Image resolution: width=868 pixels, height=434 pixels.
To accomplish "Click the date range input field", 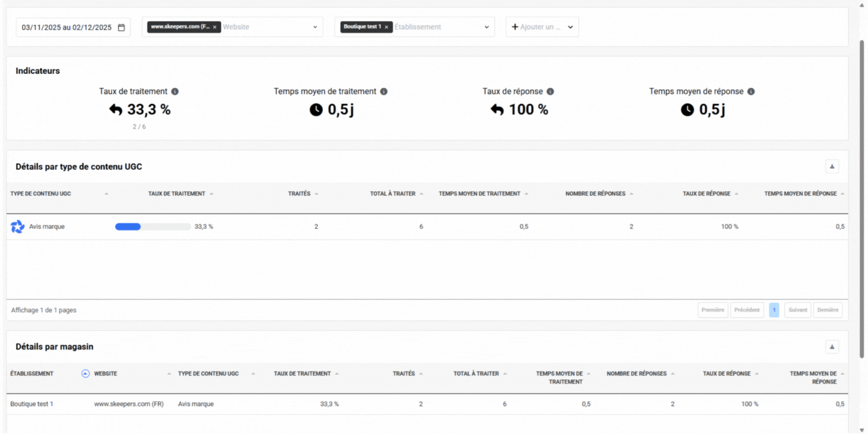I will point(66,27).
